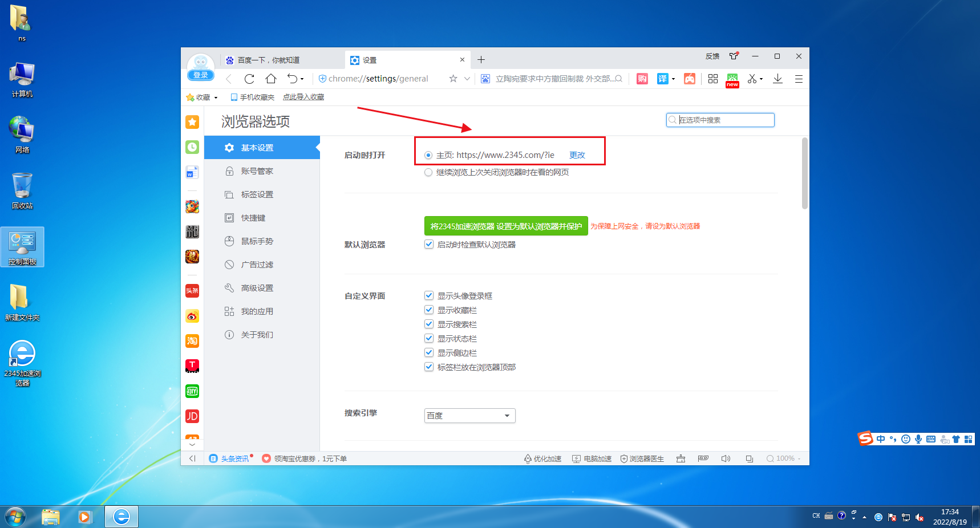Screen dimensions: 980x528
Task: Open the download manager icon
Action: (x=777, y=79)
